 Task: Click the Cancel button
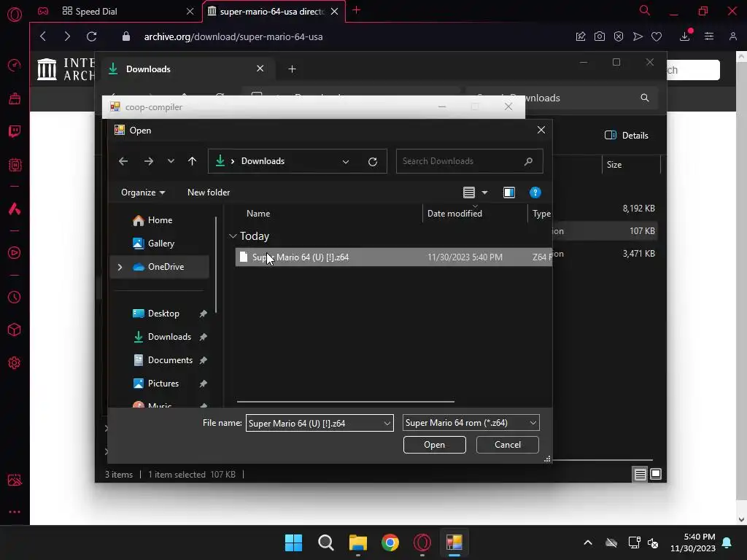[x=508, y=445]
